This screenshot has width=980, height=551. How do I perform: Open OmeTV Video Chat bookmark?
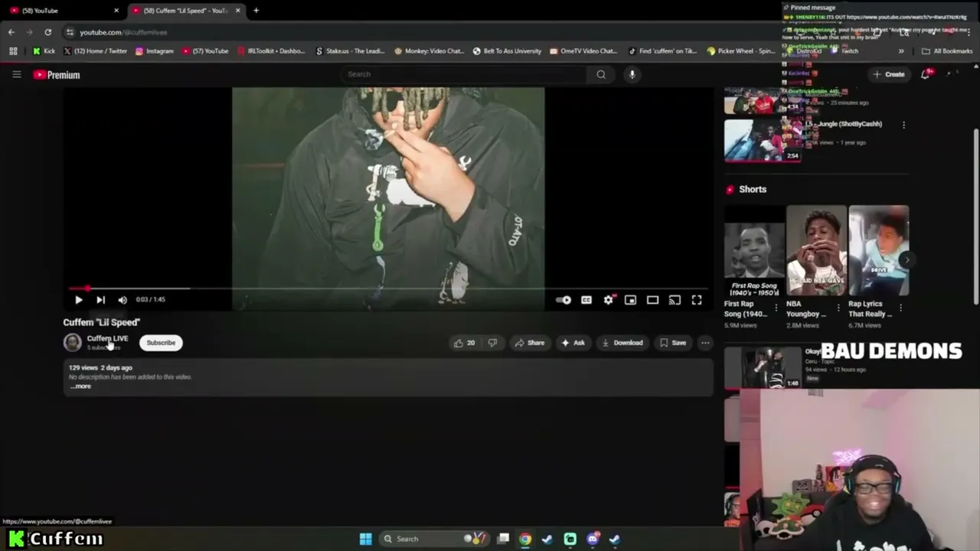click(583, 51)
